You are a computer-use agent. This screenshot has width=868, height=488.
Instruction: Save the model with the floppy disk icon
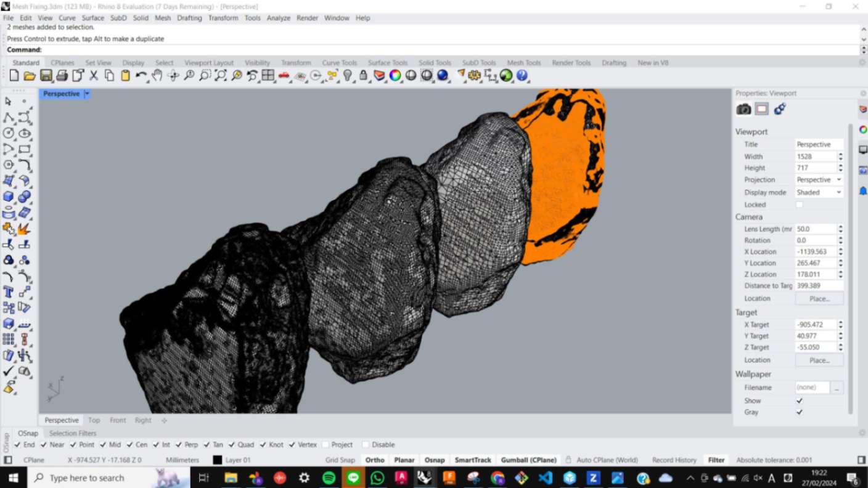(x=46, y=76)
